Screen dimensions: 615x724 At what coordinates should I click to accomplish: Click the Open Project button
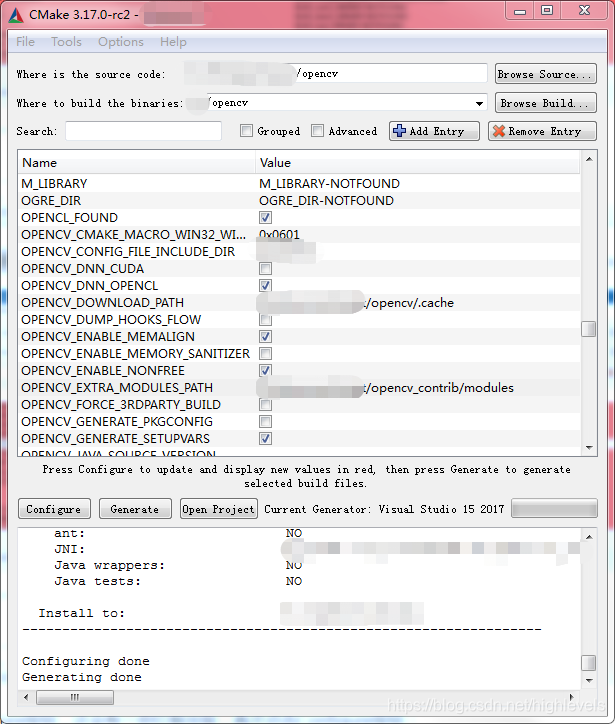click(x=219, y=509)
